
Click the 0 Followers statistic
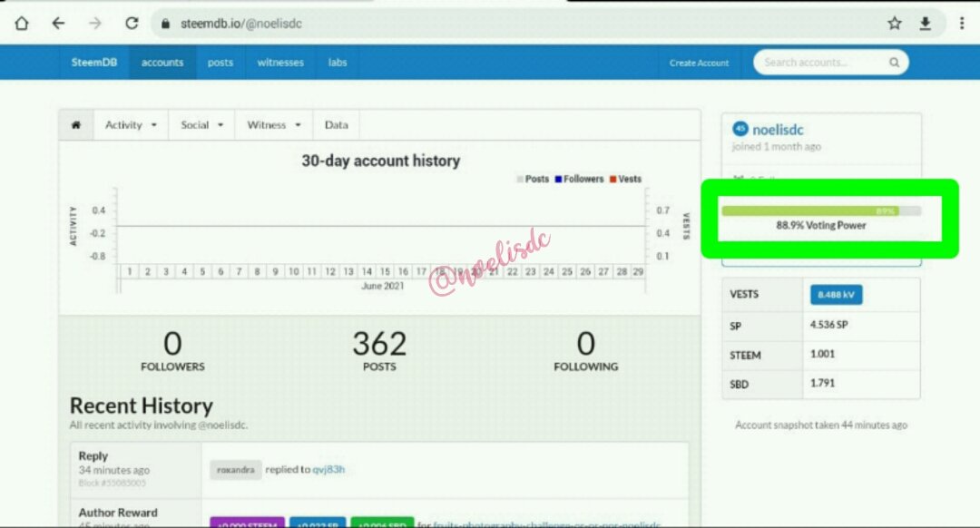tap(172, 351)
